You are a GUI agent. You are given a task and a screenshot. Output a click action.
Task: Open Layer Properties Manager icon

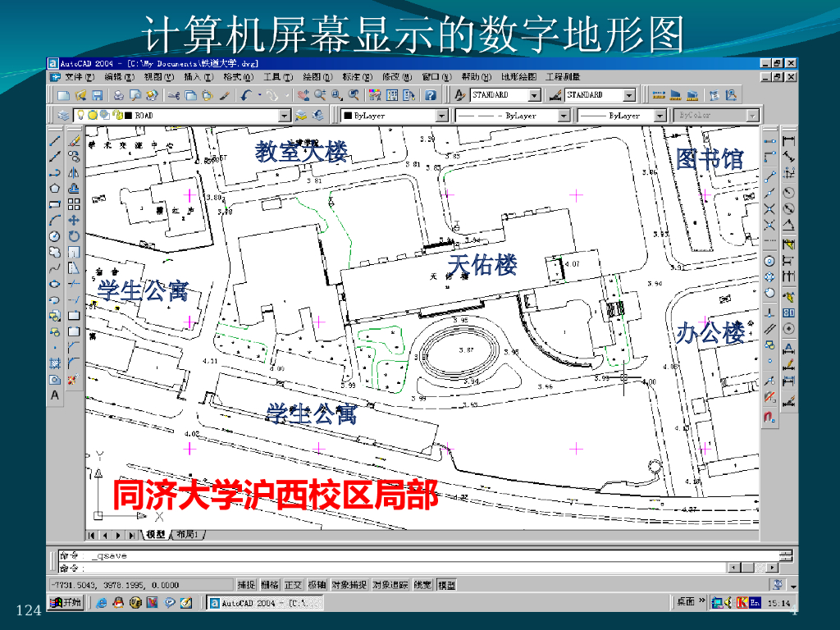coord(63,115)
